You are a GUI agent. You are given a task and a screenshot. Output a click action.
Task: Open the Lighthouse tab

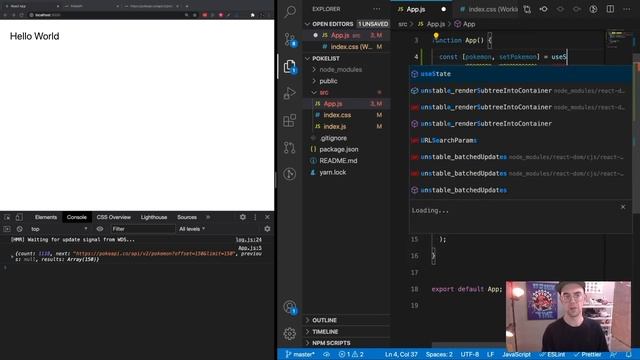(x=154, y=217)
